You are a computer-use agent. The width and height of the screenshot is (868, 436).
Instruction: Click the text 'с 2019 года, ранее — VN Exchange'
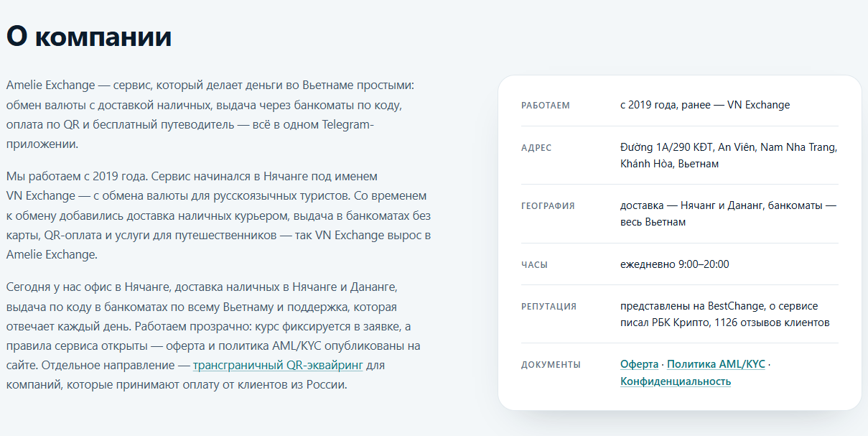[705, 105]
